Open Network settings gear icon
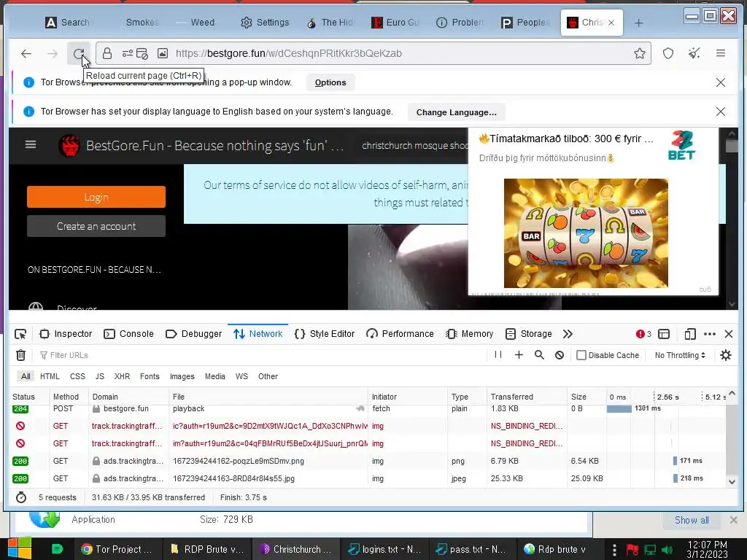 point(726,355)
